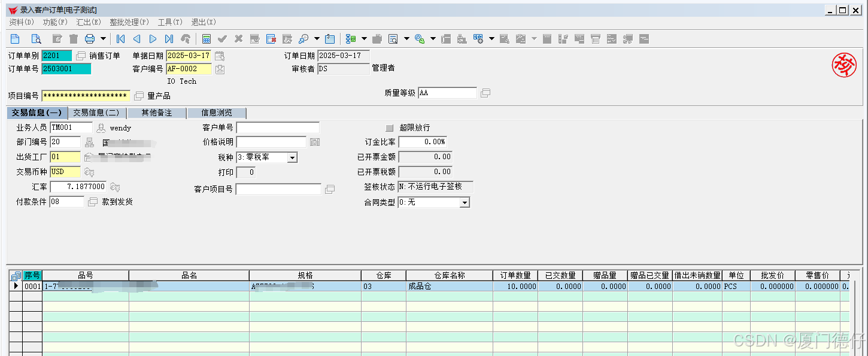
Task: Delete record with the trash icon
Action: tap(74, 39)
